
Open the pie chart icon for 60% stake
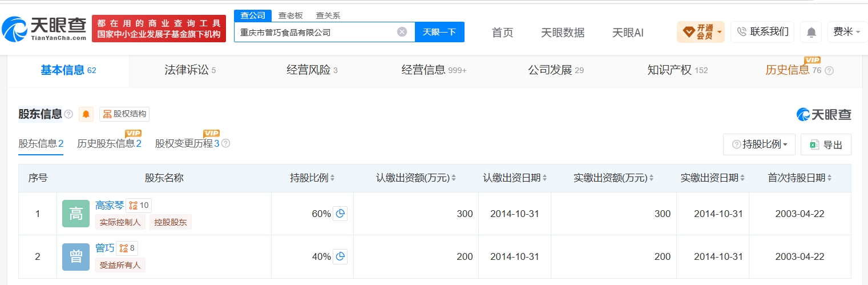point(340,214)
